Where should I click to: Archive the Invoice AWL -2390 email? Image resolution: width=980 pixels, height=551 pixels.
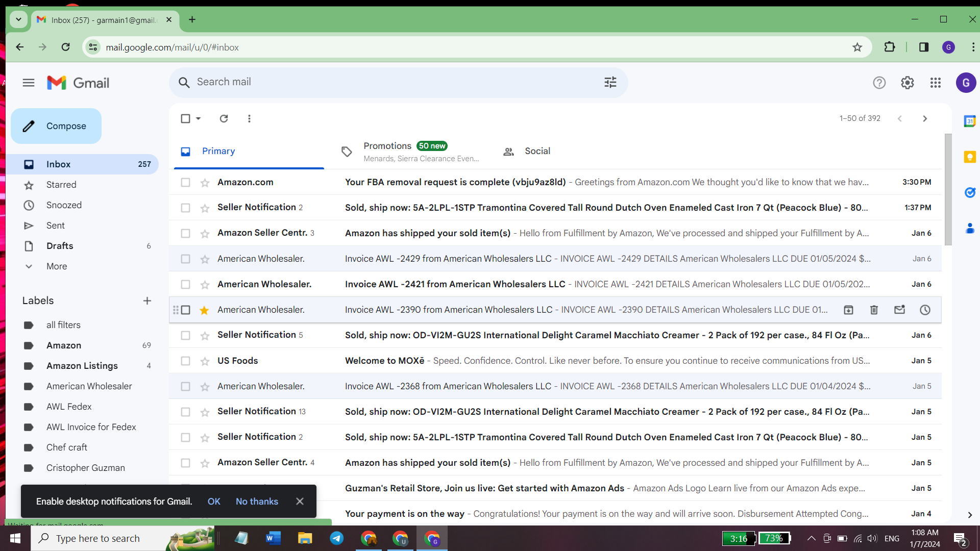tap(848, 310)
